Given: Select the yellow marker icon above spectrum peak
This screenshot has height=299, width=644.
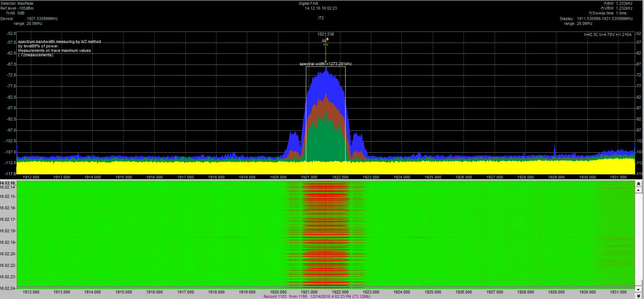Looking at the screenshot, I should click(x=327, y=39).
